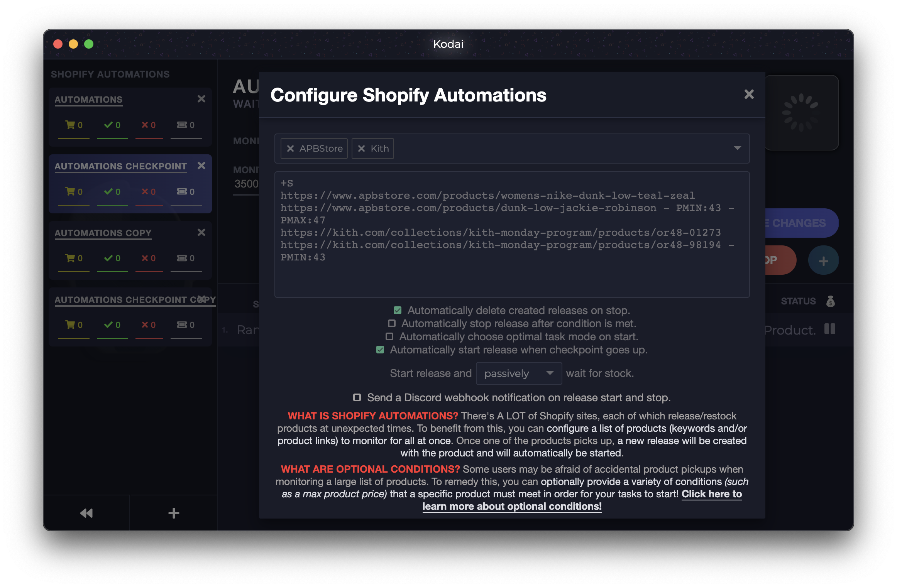Delete the AUTOMATIONS CHECKPOINT group
The width and height of the screenshot is (897, 588).
click(x=201, y=166)
